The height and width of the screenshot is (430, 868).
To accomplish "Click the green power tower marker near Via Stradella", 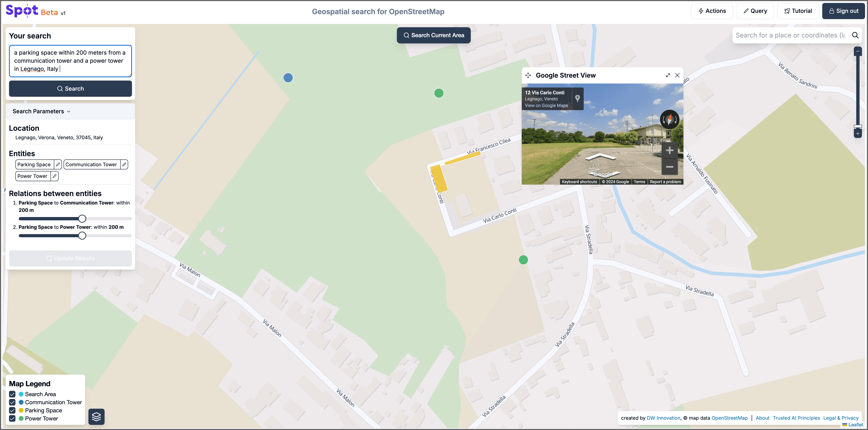I will point(523,260).
